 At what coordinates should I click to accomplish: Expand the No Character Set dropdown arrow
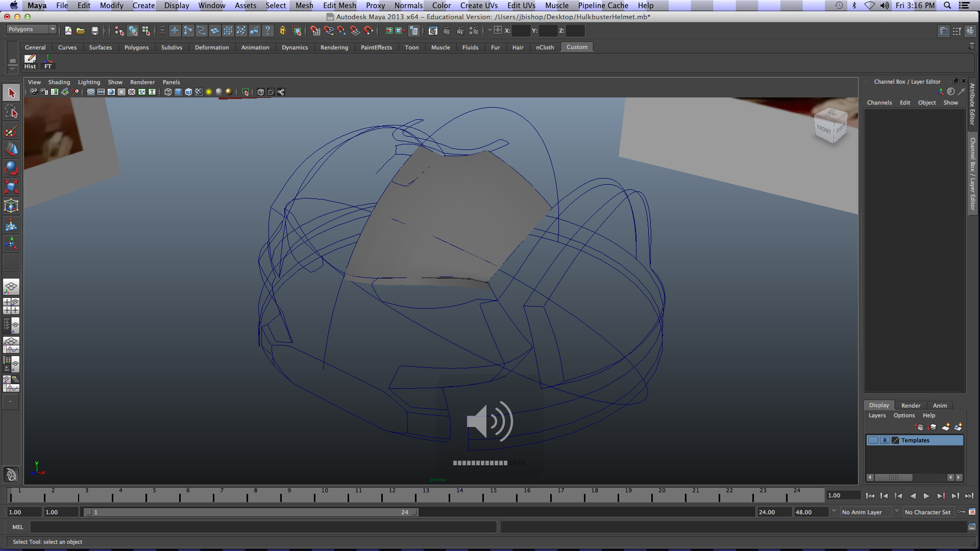[897, 511]
